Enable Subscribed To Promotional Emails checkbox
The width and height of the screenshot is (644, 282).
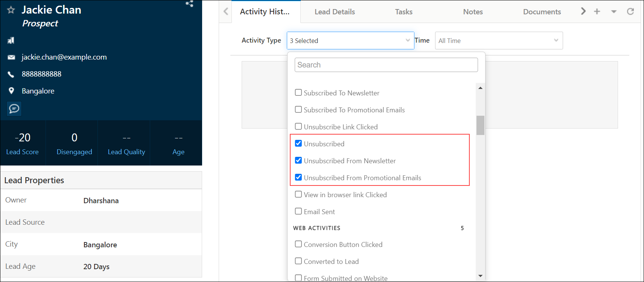tap(298, 110)
